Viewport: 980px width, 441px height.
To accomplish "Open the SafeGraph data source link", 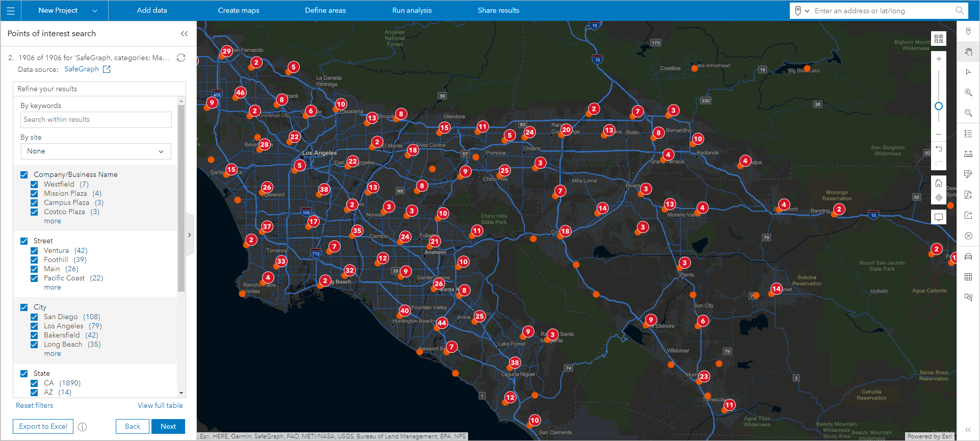I will [82, 69].
